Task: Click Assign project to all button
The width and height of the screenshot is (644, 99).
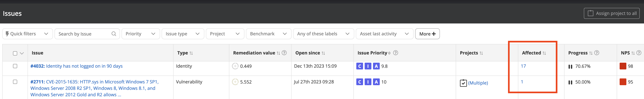Action: point(611,14)
